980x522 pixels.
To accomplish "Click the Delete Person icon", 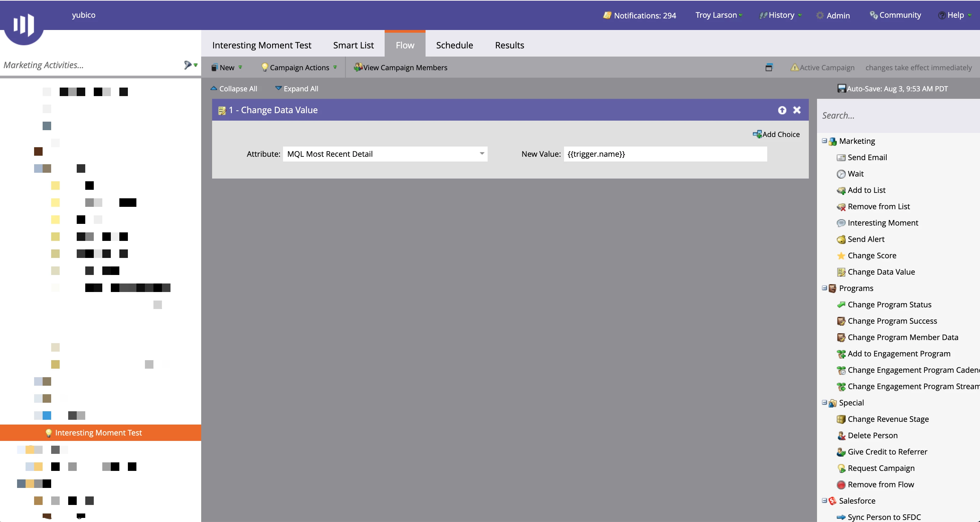I will point(841,435).
